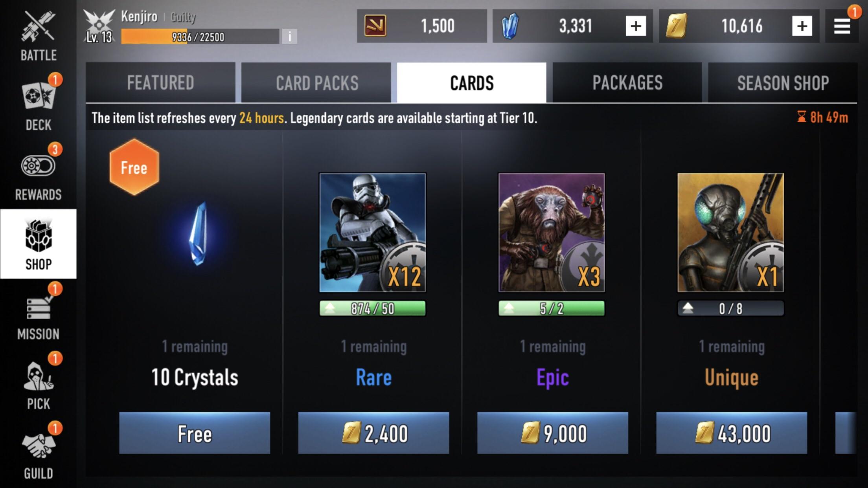This screenshot has width=868, height=488.
Task: Buy the Rare card for 2,400
Action: click(x=373, y=433)
